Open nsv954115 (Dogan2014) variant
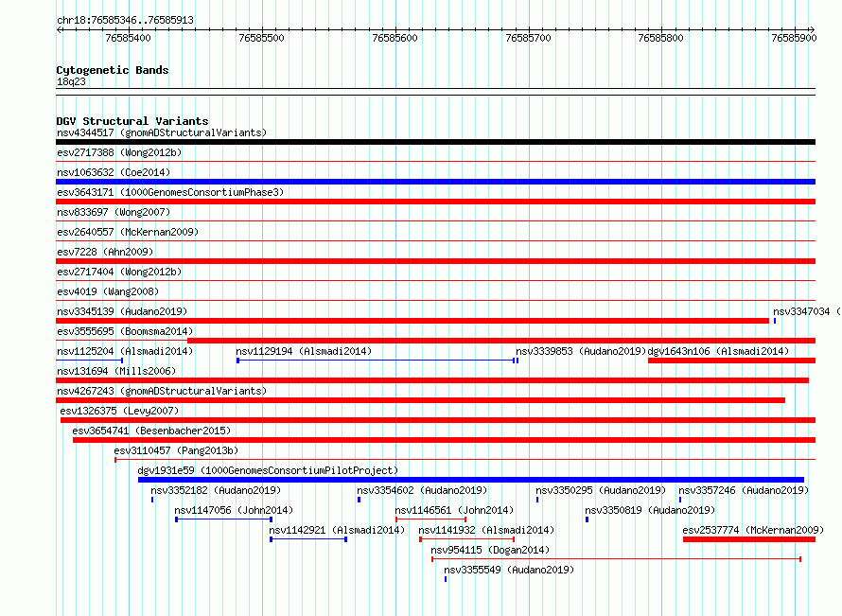The height and width of the screenshot is (616, 842). click(x=490, y=550)
